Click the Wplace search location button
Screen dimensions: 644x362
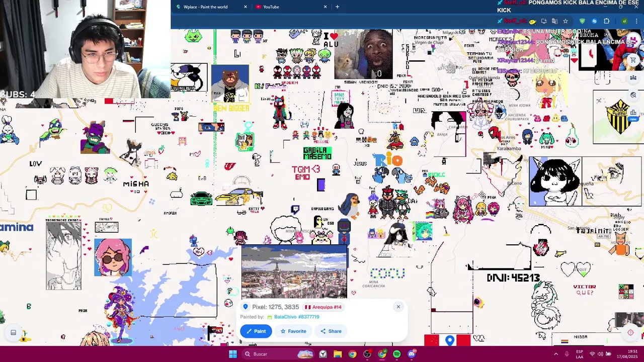633,95
